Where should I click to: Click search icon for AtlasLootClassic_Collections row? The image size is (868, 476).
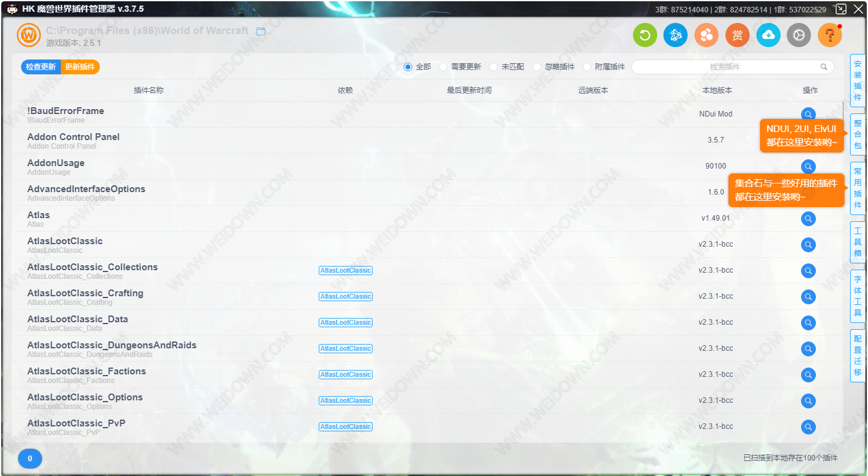pos(808,271)
